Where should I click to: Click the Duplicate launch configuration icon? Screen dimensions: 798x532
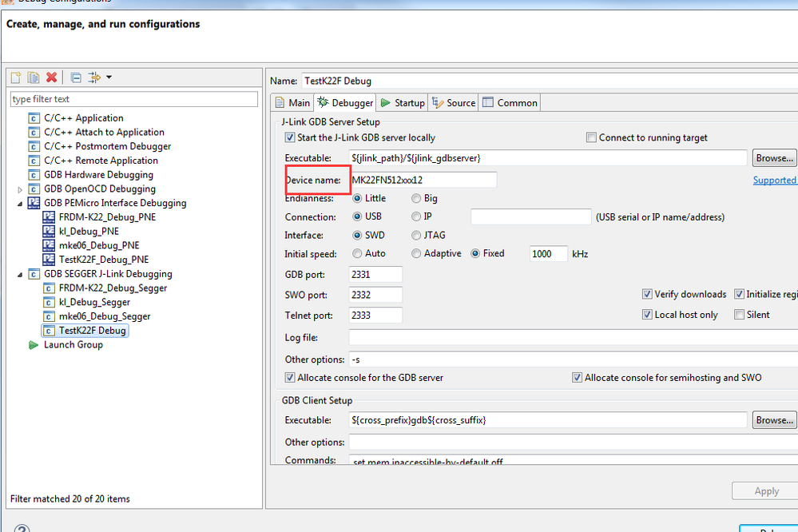point(34,77)
